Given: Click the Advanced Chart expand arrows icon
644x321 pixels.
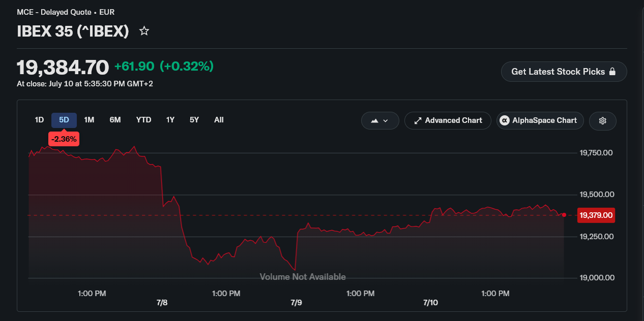Looking at the screenshot, I should click(418, 121).
